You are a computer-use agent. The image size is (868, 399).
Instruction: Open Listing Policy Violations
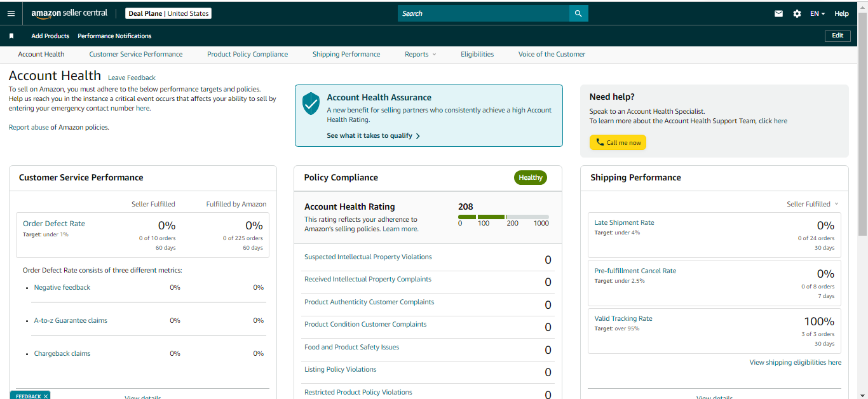point(341,370)
